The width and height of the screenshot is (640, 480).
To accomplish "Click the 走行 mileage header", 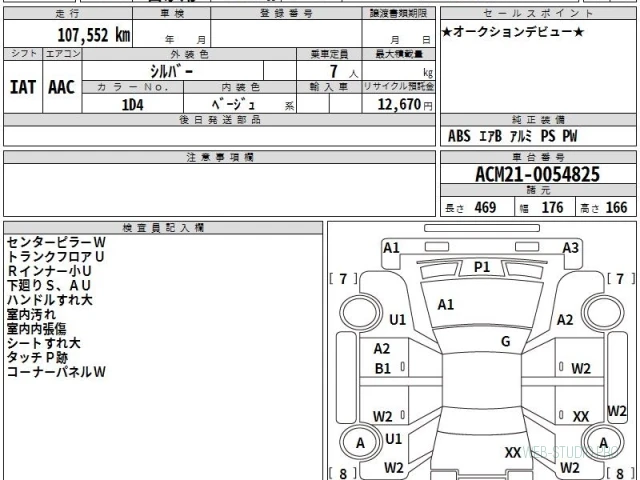I will [x=68, y=13].
